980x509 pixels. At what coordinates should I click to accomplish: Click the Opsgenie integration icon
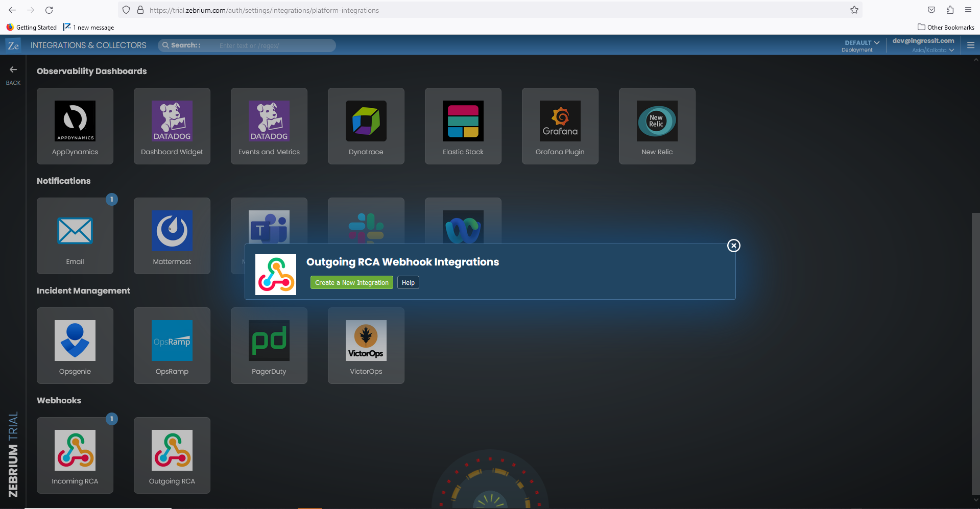tap(75, 341)
